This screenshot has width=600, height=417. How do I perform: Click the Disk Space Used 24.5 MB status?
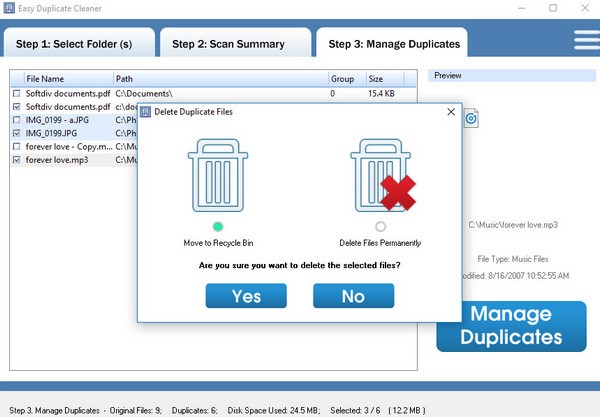tap(274, 410)
